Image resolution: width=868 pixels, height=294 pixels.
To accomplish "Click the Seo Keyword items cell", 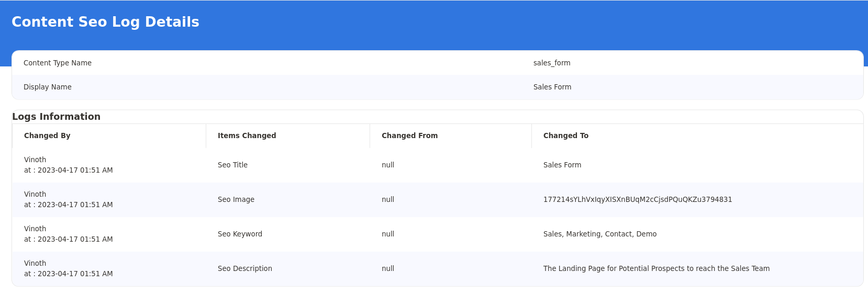I will 240,234.
